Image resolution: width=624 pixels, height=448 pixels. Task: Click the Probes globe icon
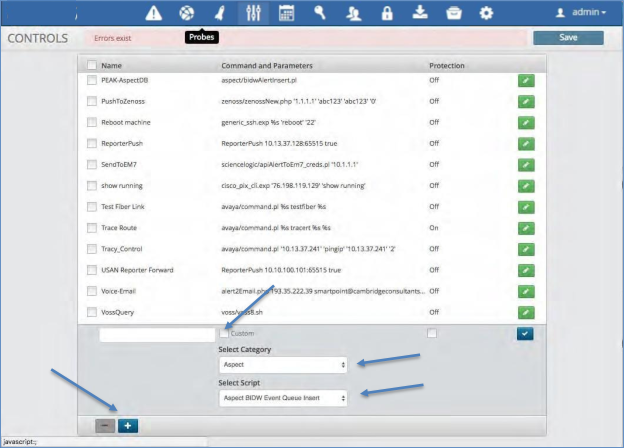[x=186, y=13]
